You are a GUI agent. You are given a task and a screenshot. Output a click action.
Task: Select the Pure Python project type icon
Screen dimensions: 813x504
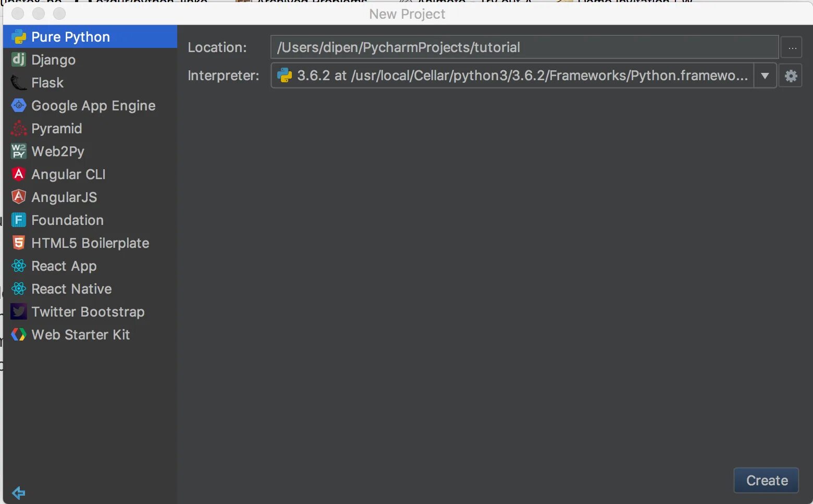click(19, 37)
